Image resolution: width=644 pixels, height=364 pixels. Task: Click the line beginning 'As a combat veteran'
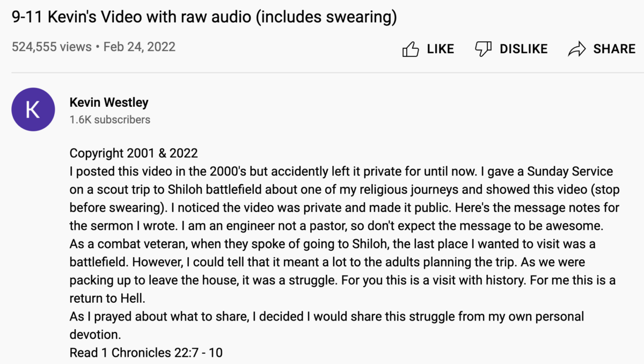pyautogui.click(x=333, y=244)
